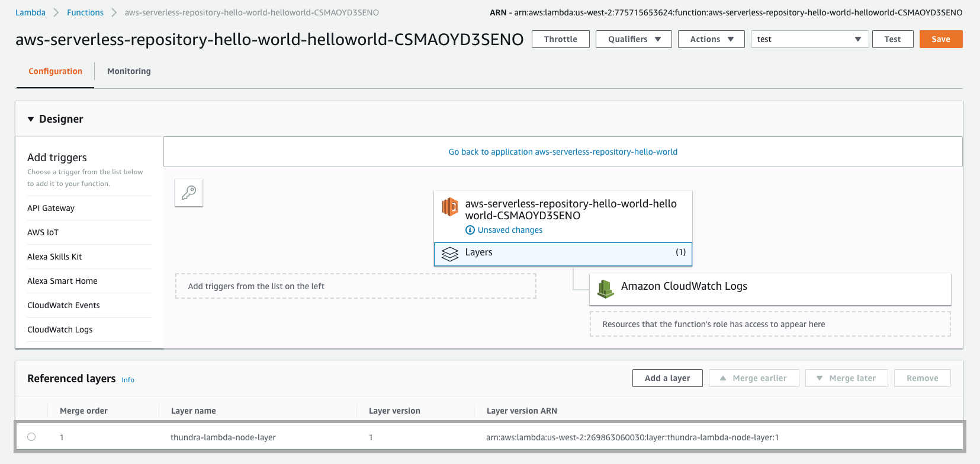Save the function with Save button

pos(941,39)
